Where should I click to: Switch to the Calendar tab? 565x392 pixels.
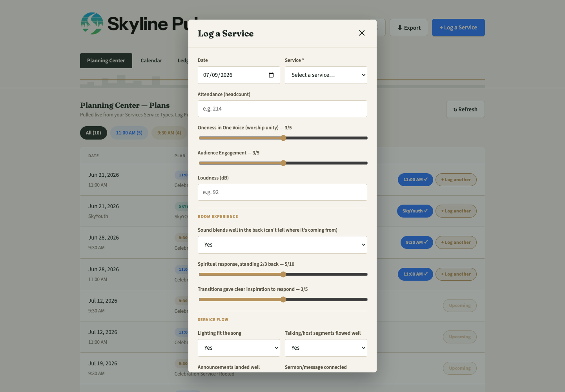pyautogui.click(x=151, y=61)
